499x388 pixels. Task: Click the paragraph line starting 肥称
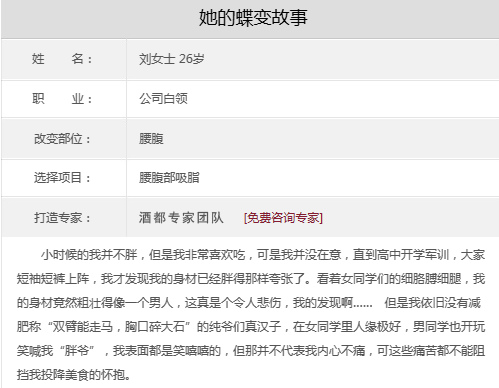pyautogui.click(x=251, y=327)
